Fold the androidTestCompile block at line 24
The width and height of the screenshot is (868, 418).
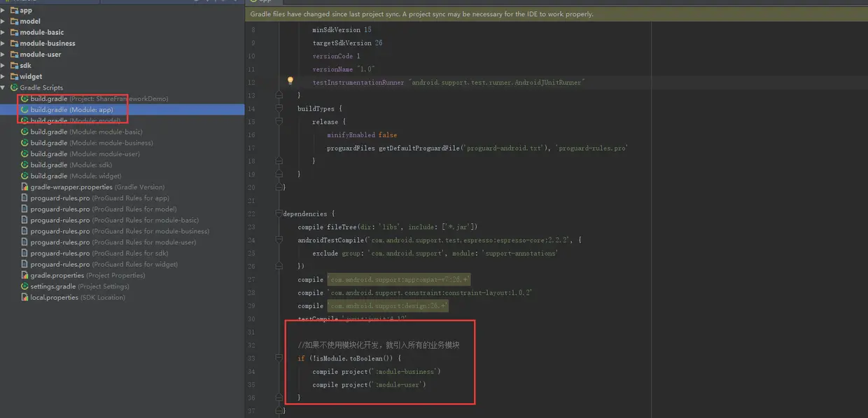pyautogui.click(x=279, y=240)
